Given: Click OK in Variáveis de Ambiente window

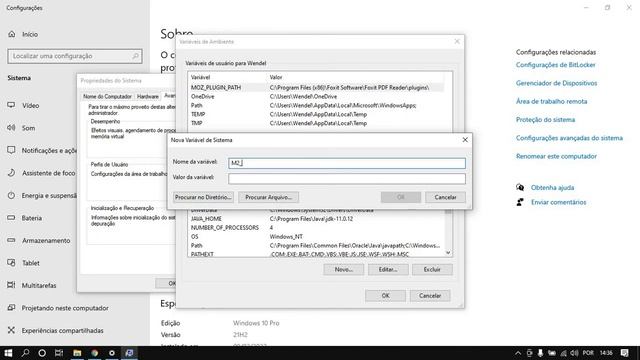Looking at the screenshot, I should click(385, 296).
